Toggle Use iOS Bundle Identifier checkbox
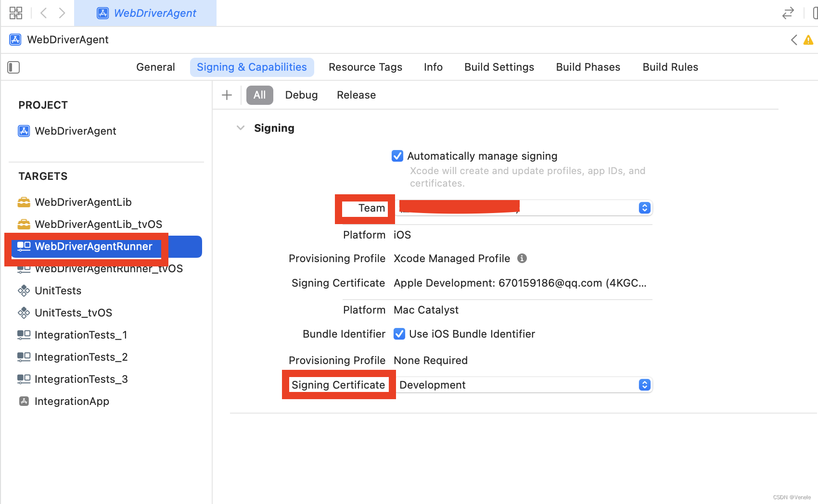This screenshot has width=818, height=504. (x=399, y=334)
